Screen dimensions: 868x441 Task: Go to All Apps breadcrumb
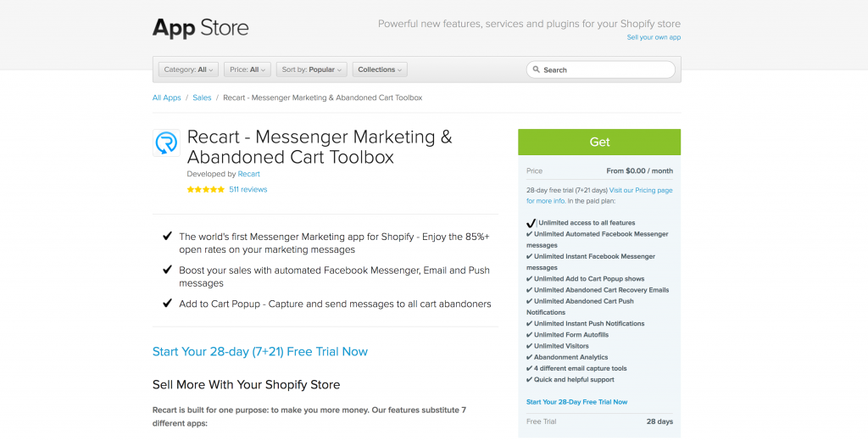167,98
